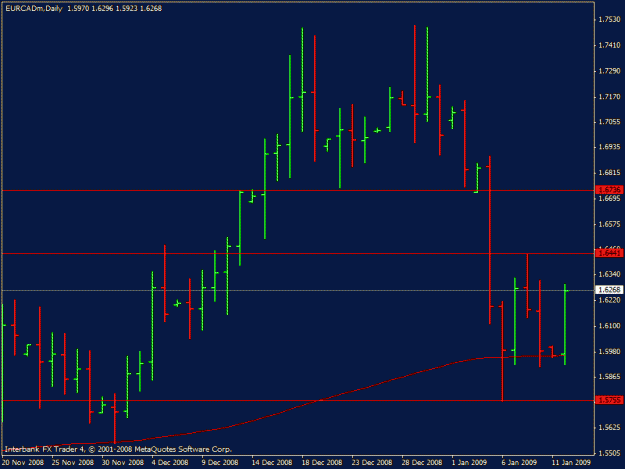Click the 1.7055 price axis value
The image size is (625, 469).
tap(609, 122)
